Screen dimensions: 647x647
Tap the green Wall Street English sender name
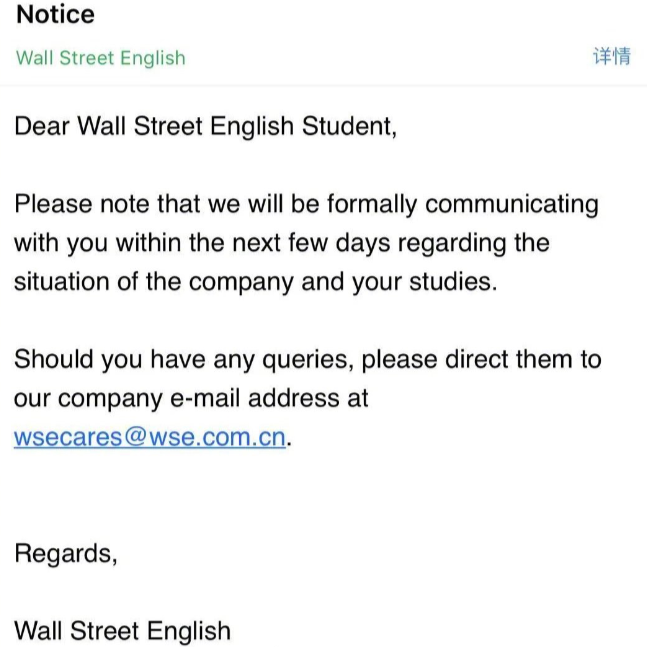tap(100, 57)
